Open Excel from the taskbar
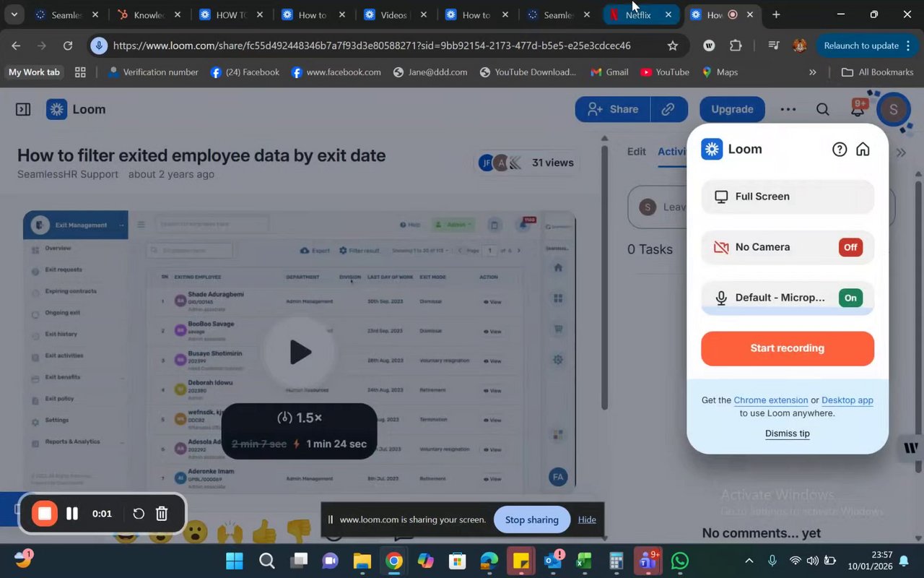The width and height of the screenshot is (924, 578). pos(584,561)
